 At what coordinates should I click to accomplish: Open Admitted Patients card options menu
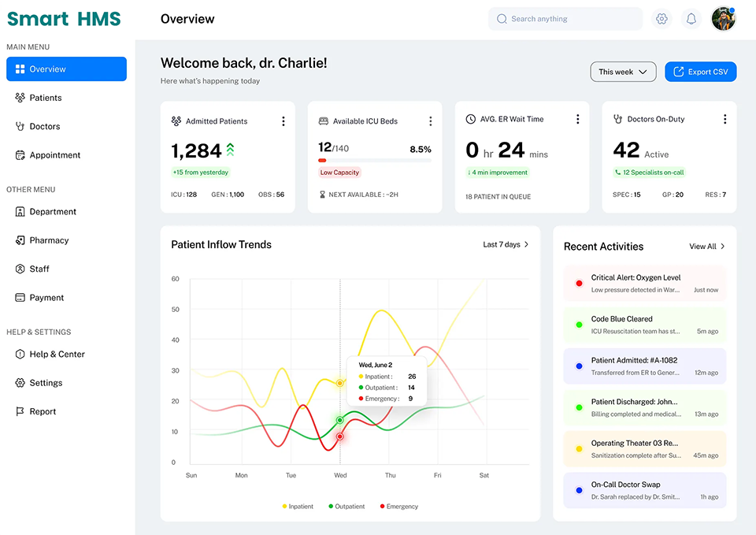tap(283, 121)
